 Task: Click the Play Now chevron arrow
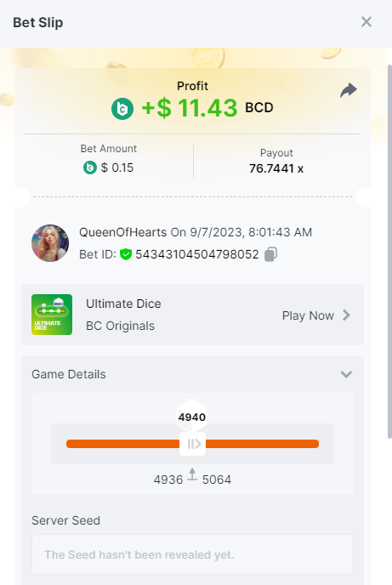coord(346,315)
